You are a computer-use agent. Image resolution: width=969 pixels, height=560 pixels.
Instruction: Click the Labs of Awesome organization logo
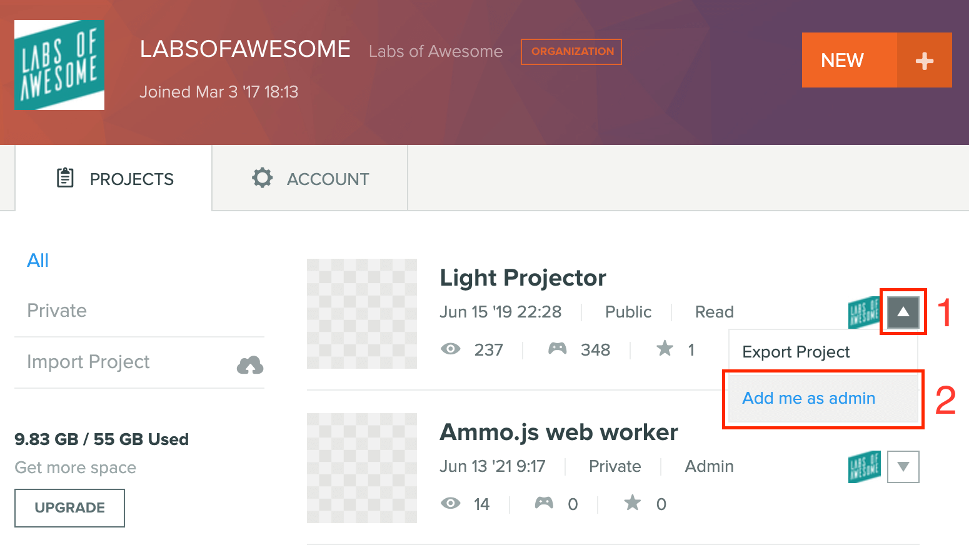coord(59,65)
